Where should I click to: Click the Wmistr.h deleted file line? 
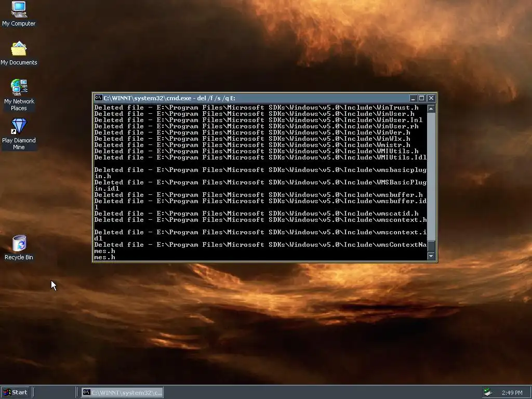[252, 145]
